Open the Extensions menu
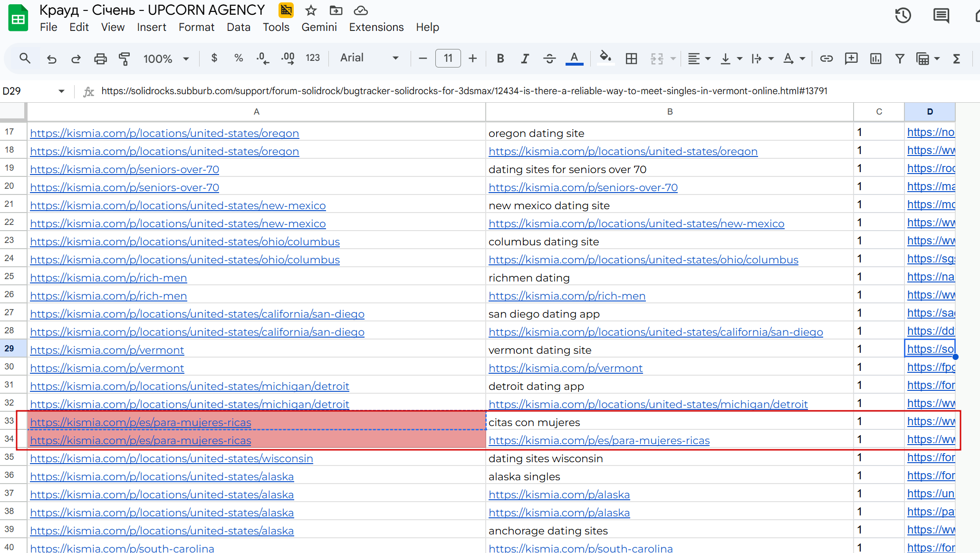980x553 pixels. coord(376,27)
